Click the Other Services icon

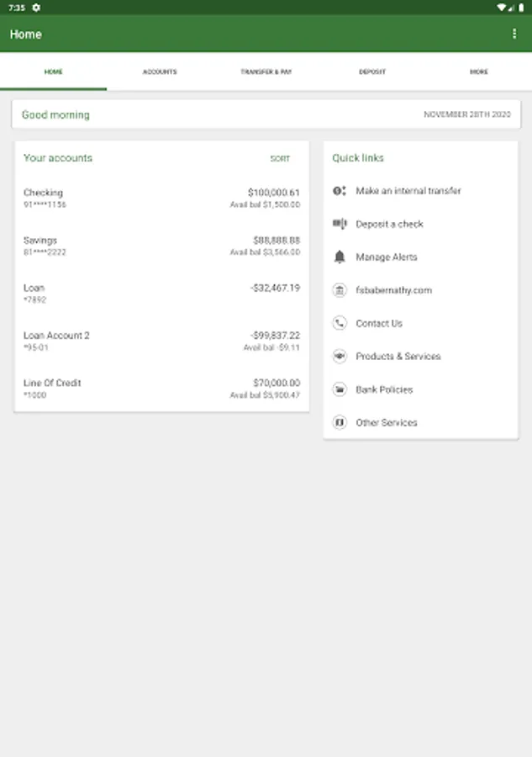click(x=340, y=422)
